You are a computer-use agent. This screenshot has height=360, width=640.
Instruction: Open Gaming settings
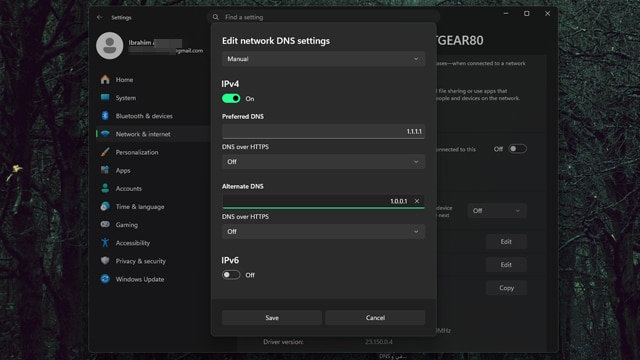coord(127,224)
